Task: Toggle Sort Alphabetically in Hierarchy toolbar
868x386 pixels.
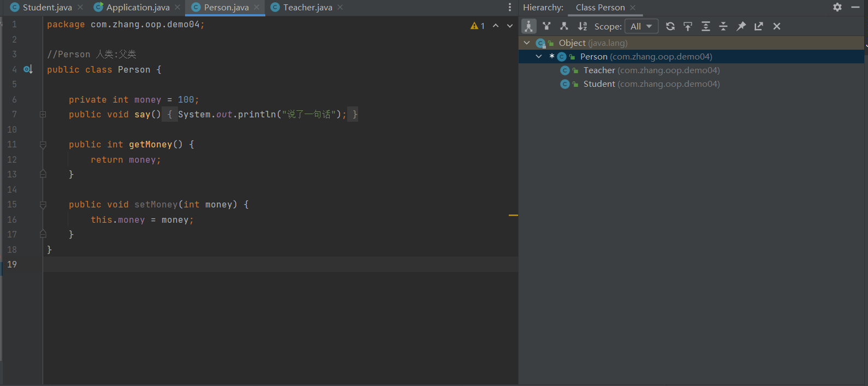Action: pyautogui.click(x=582, y=26)
